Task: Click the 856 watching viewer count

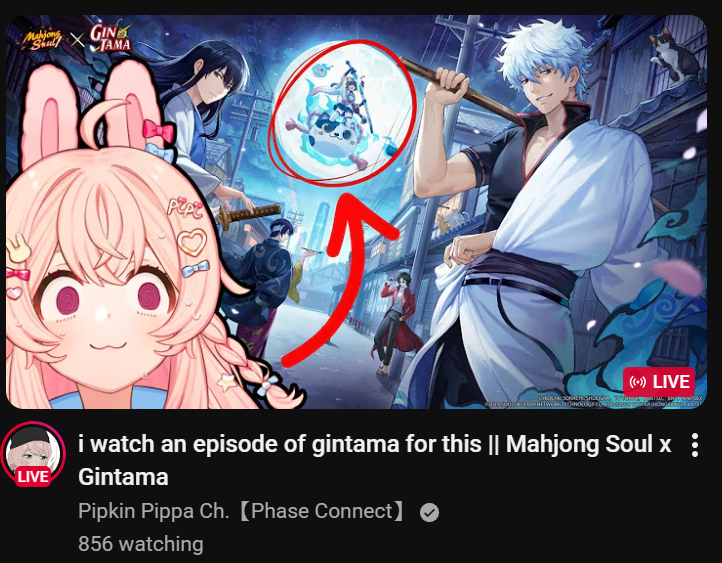Action: 140,544
